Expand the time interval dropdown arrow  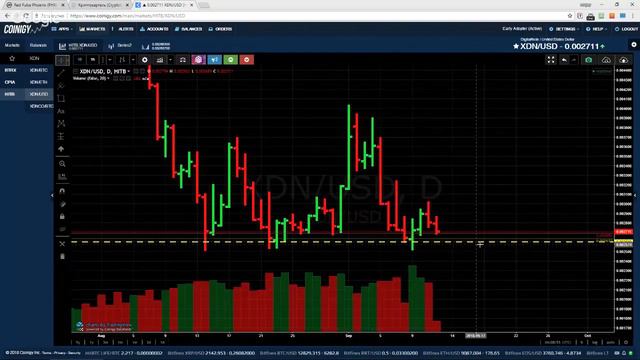tap(109, 60)
